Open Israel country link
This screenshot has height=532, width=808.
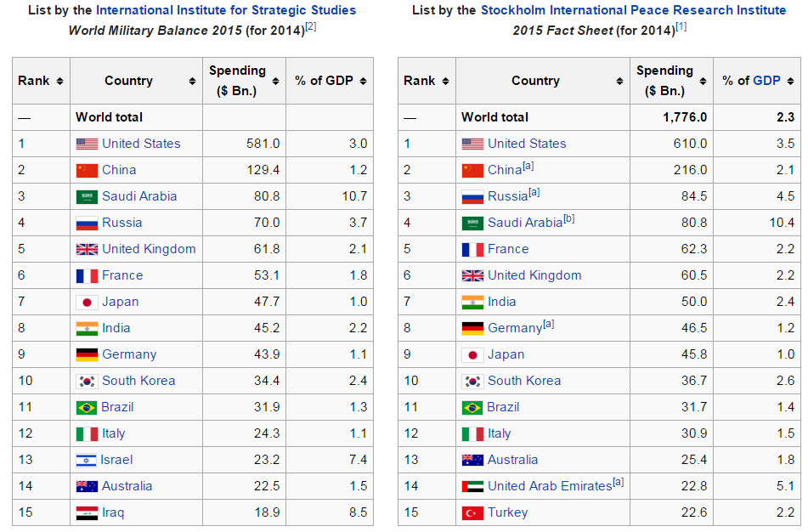click(x=116, y=460)
